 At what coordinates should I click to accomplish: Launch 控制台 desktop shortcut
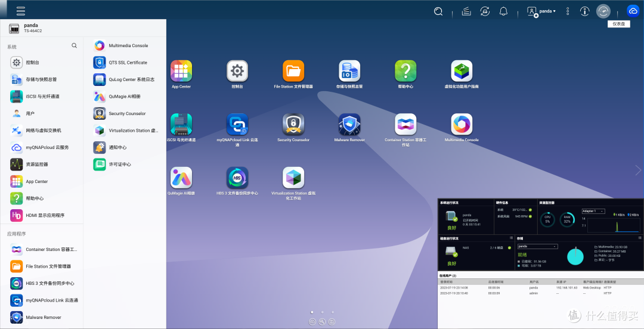(x=237, y=71)
